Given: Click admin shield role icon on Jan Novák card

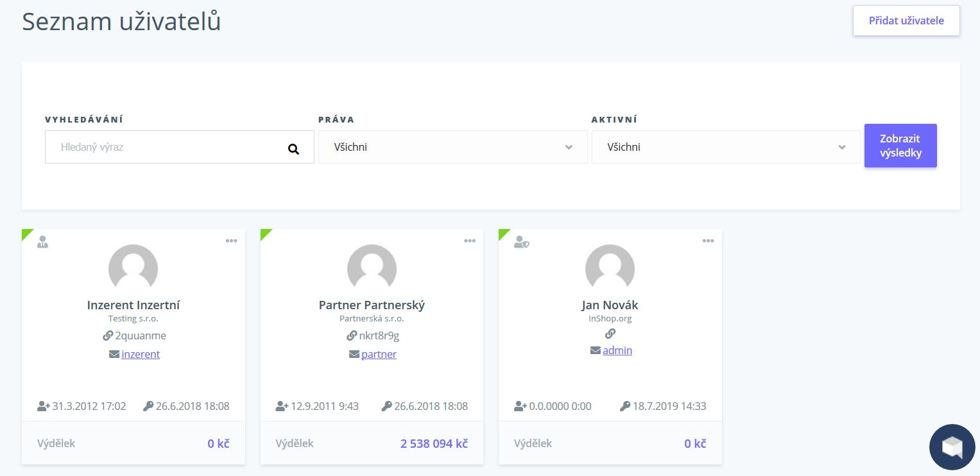Looking at the screenshot, I should [x=521, y=242].
